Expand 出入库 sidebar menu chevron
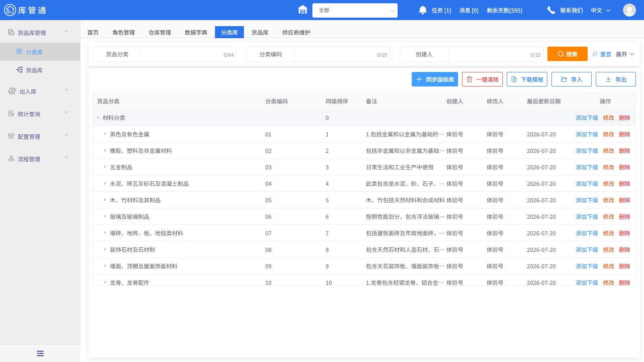 pyautogui.click(x=66, y=90)
